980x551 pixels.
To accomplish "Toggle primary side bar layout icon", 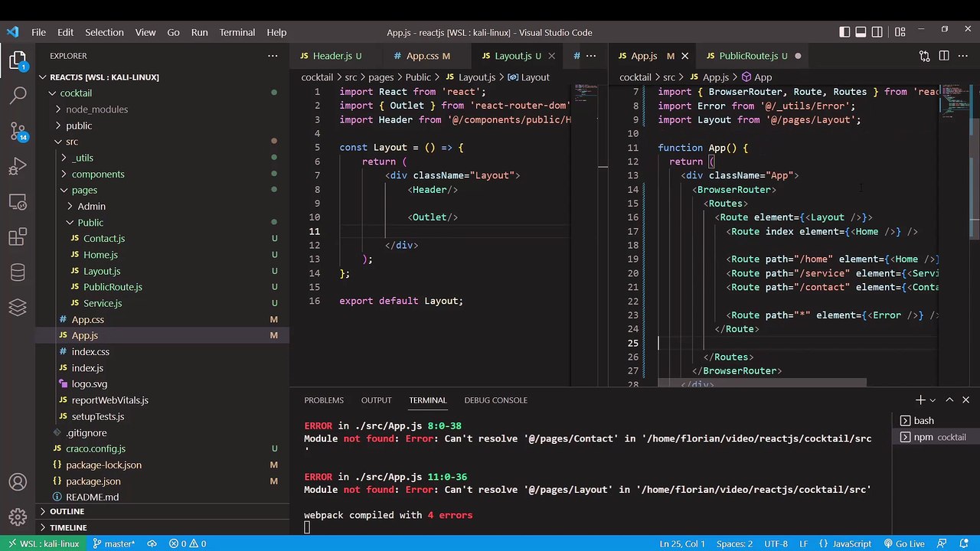I will point(844,32).
